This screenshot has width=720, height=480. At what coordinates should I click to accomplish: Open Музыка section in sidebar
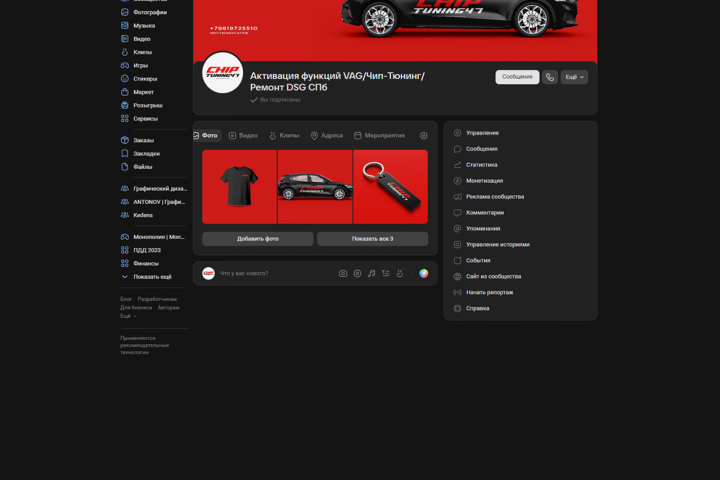point(138,26)
